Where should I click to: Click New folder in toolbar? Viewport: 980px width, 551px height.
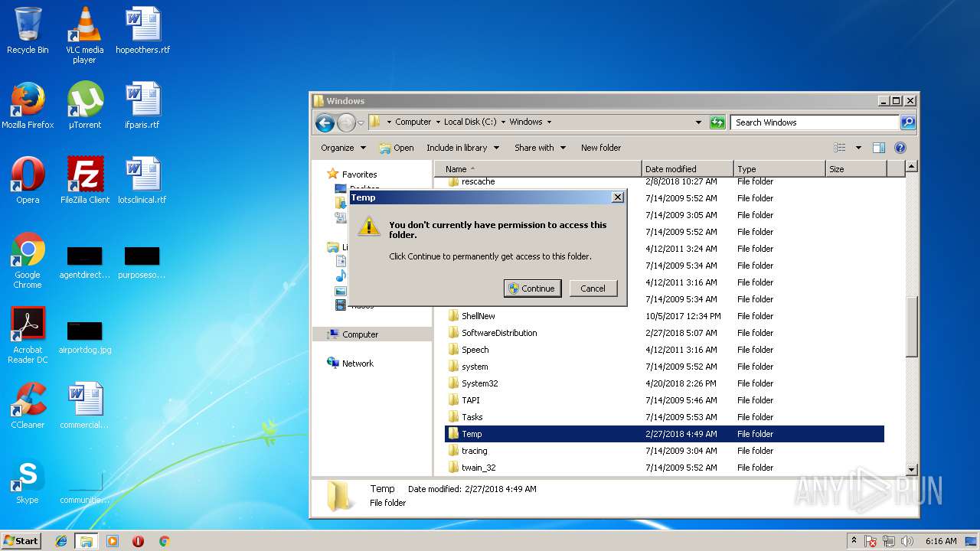pyautogui.click(x=601, y=148)
